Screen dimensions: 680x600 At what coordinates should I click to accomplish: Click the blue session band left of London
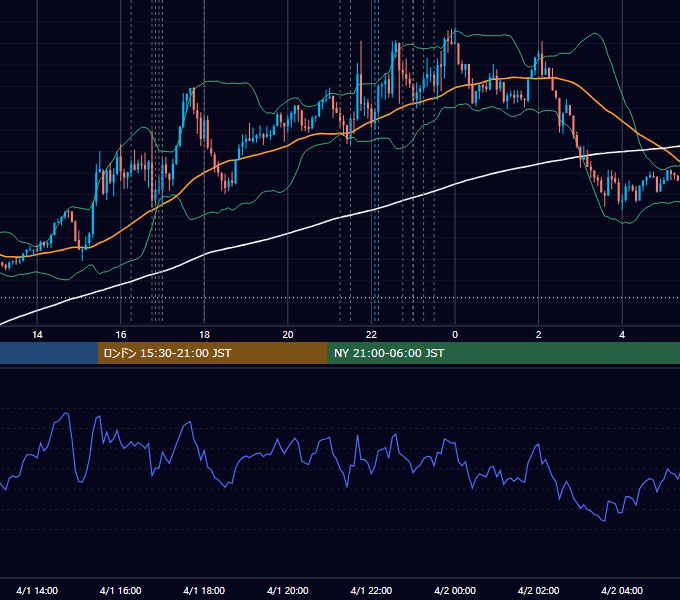(49, 353)
